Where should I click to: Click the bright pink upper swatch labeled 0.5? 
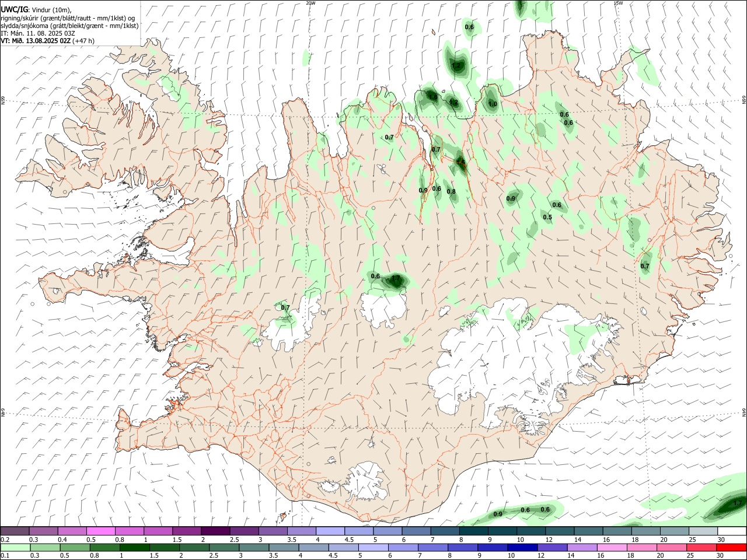click(x=100, y=531)
